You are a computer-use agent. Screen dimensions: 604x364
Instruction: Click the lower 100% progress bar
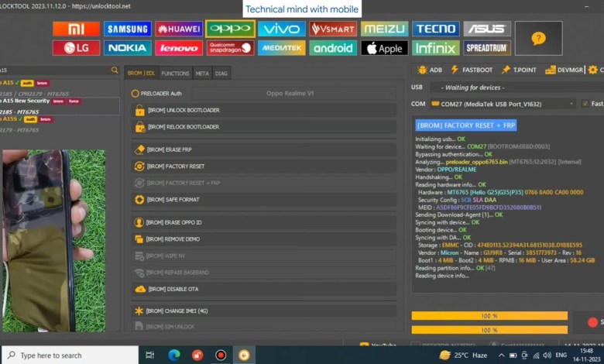click(489, 330)
